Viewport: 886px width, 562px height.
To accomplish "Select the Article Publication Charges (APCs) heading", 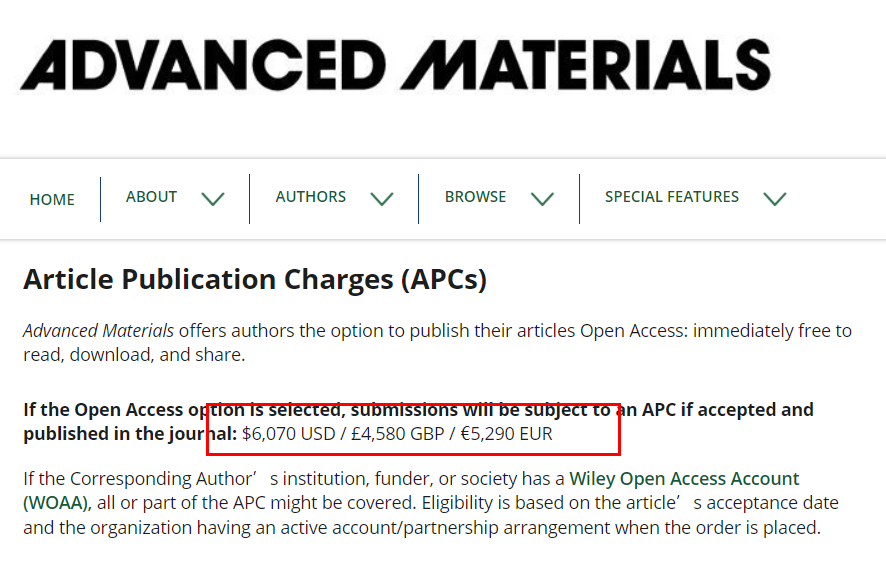I will click(255, 279).
